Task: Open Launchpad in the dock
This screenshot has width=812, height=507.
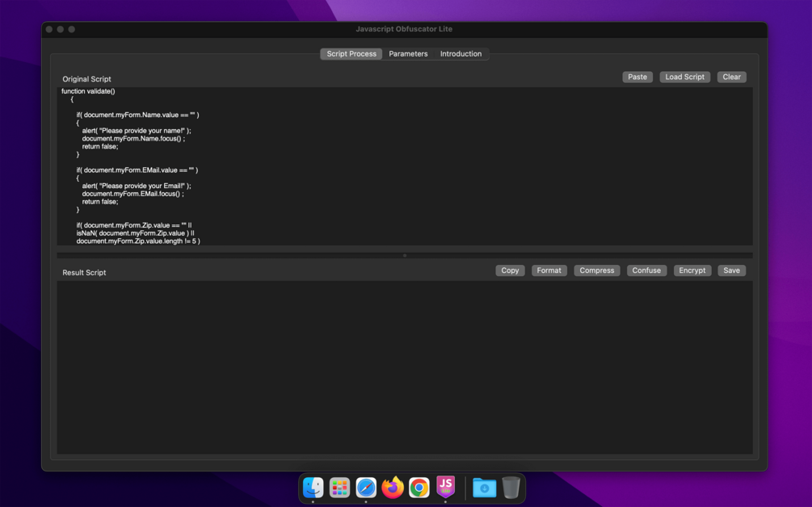Action: pos(339,488)
